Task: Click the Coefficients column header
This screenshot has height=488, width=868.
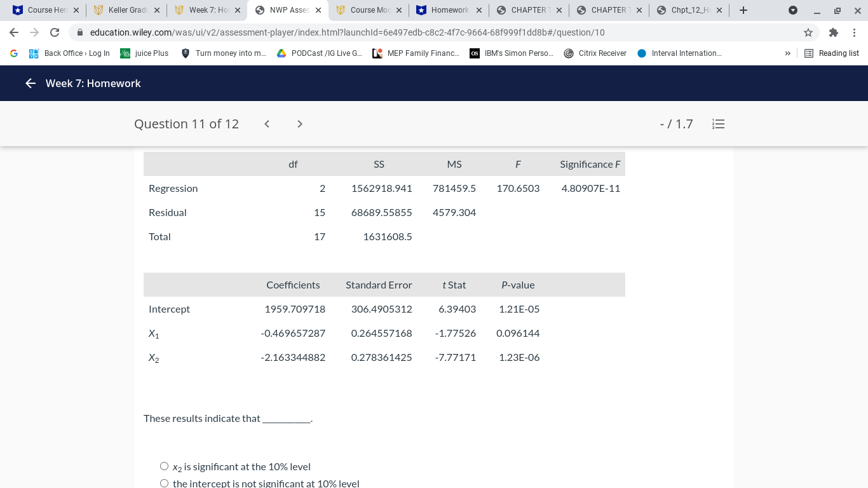Action: (x=293, y=285)
